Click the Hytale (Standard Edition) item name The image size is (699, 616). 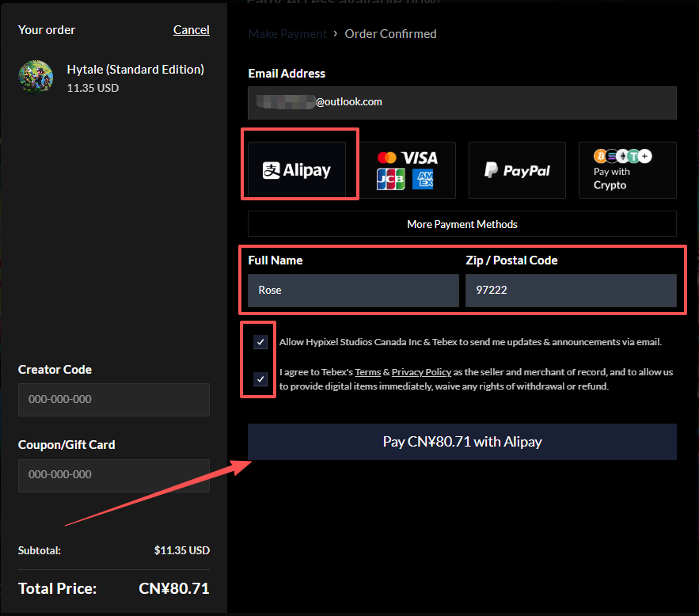135,70
